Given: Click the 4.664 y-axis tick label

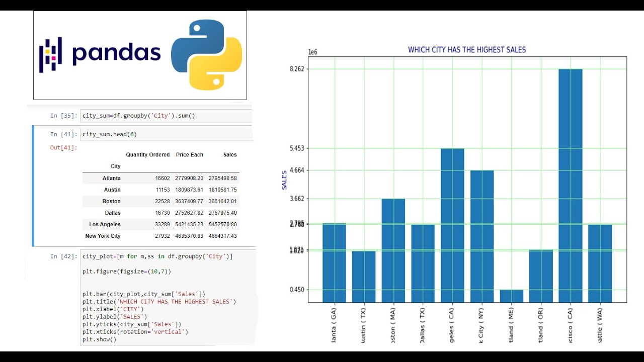Looking at the screenshot, I should [297, 170].
